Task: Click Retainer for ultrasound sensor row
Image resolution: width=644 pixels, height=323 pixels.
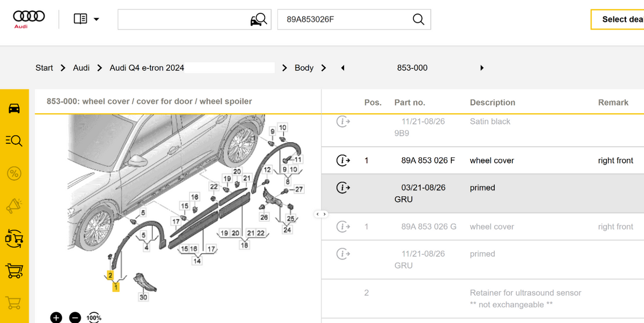Action: [482, 299]
